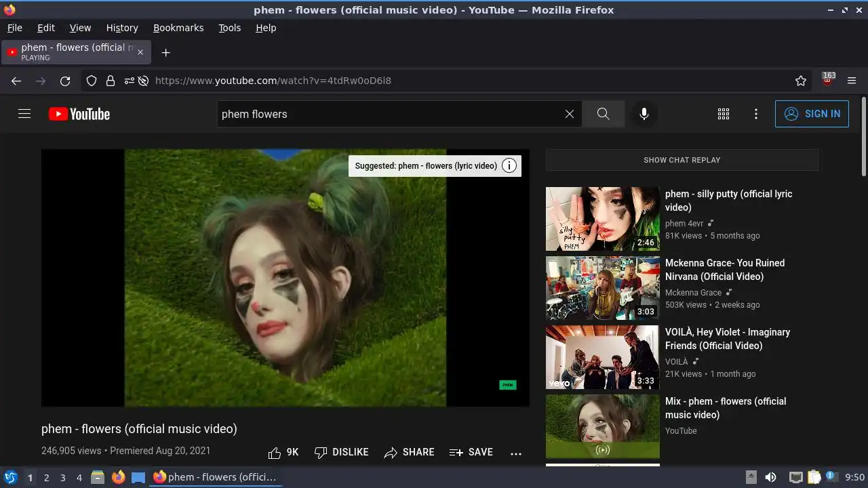Open the Tools menu
This screenshot has width=868, height=488.
tap(230, 28)
